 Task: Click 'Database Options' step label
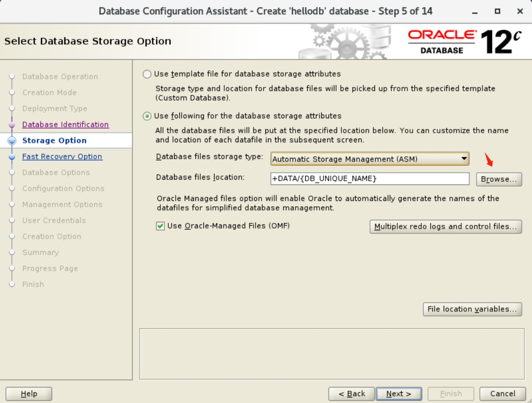pos(56,173)
